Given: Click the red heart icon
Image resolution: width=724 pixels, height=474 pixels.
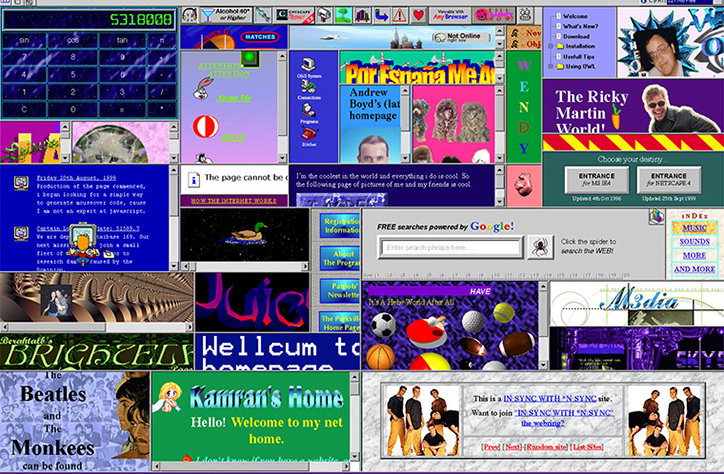Looking at the screenshot, I should [x=418, y=16].
